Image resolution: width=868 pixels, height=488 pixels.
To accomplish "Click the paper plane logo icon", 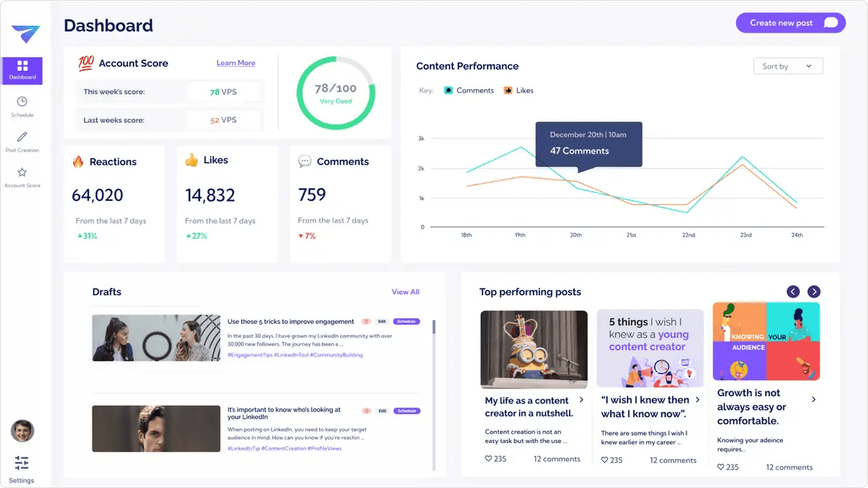I will [25, 35].
